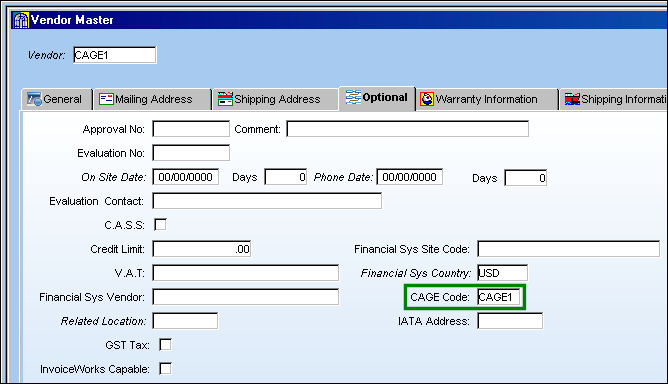Viewport: 668px width, 384px height.
Task: Click Financial Sys Country field showing USD
Action: [x=503, y=273]
